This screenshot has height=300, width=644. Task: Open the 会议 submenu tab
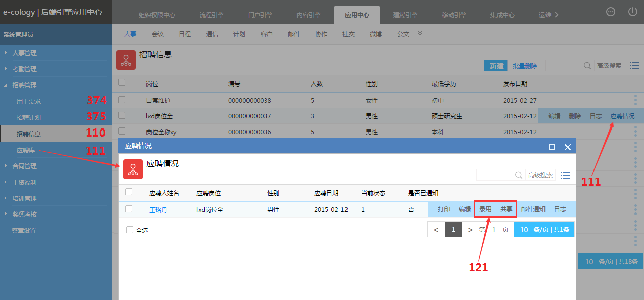pos(158,34)
